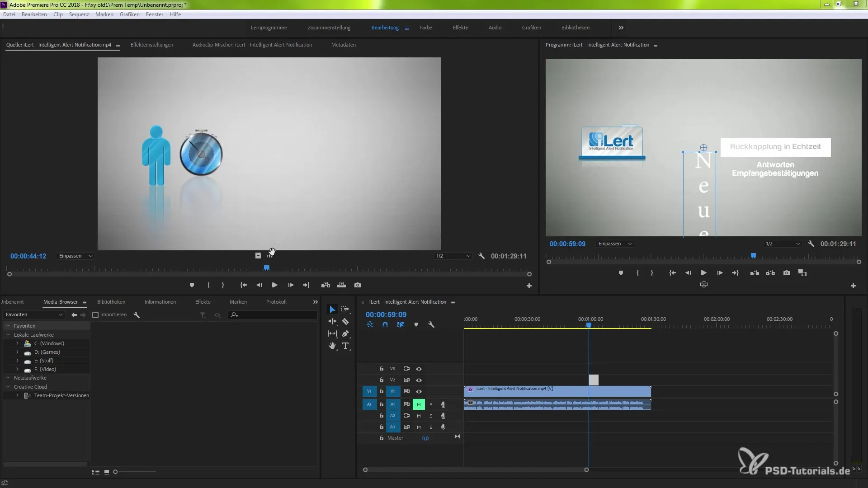This screenshot has height=488, width=868.
Task: Select the Pen tool
Action: (345, 334)
